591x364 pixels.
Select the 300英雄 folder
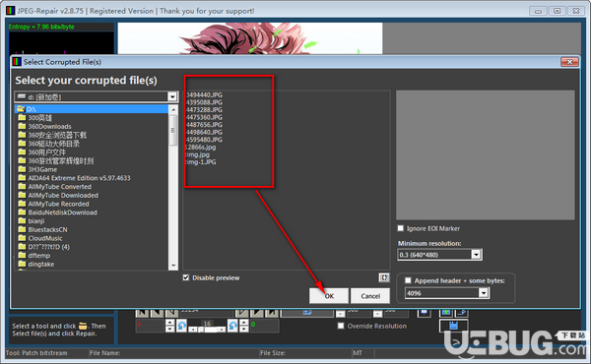coord(39,118)
